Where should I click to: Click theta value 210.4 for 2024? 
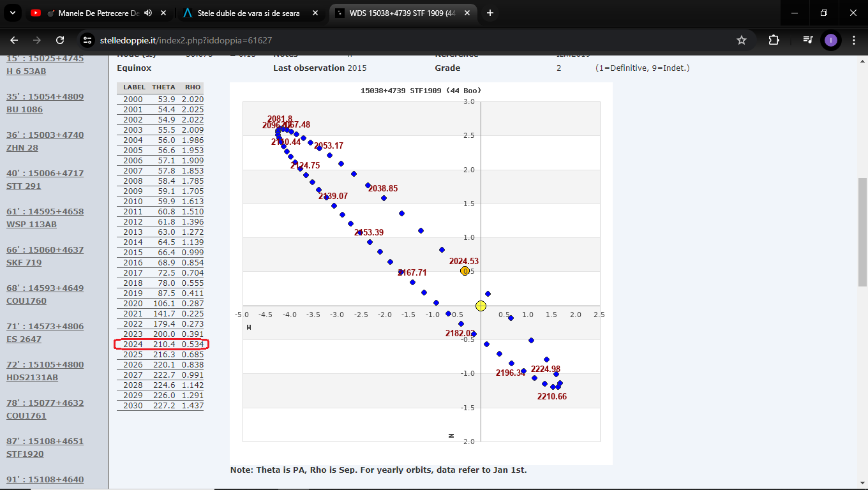[x=164, y=344]
